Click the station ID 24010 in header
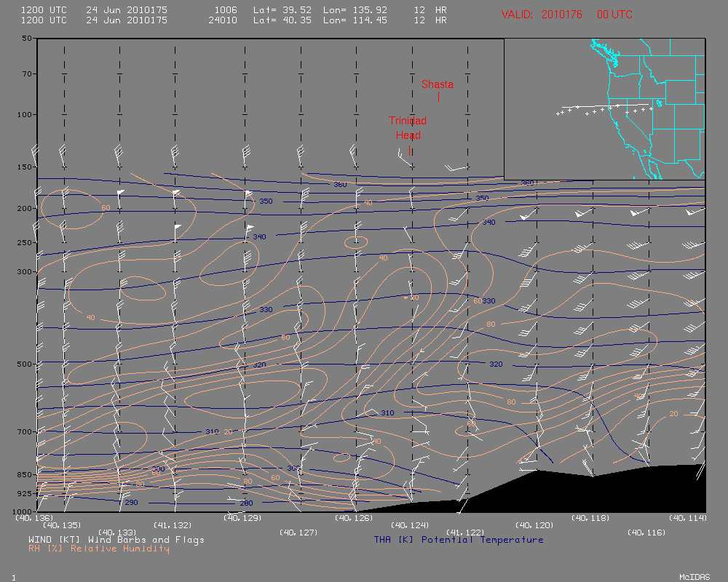Viewport: 728px width, 582px height. point(223,20)
